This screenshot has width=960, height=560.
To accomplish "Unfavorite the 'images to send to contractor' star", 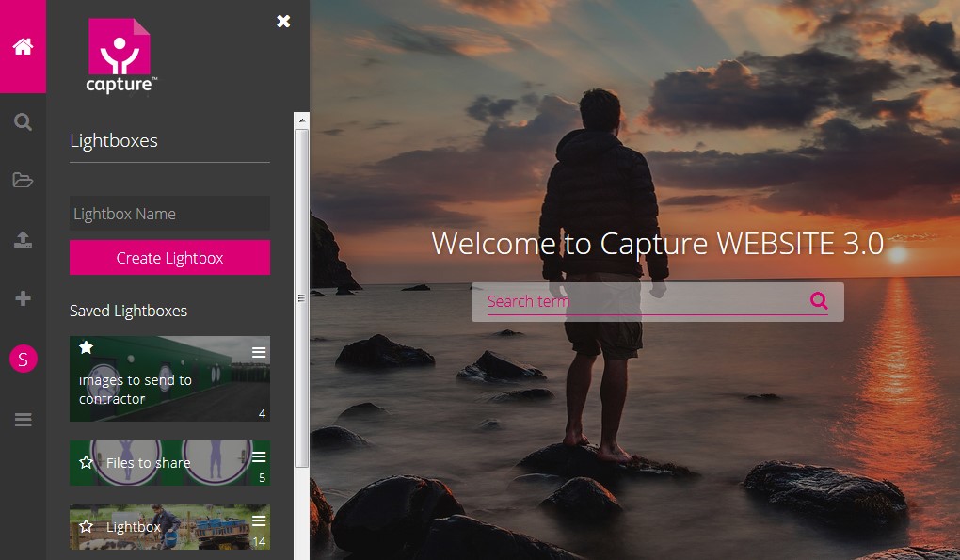I will tap(87, 348).
